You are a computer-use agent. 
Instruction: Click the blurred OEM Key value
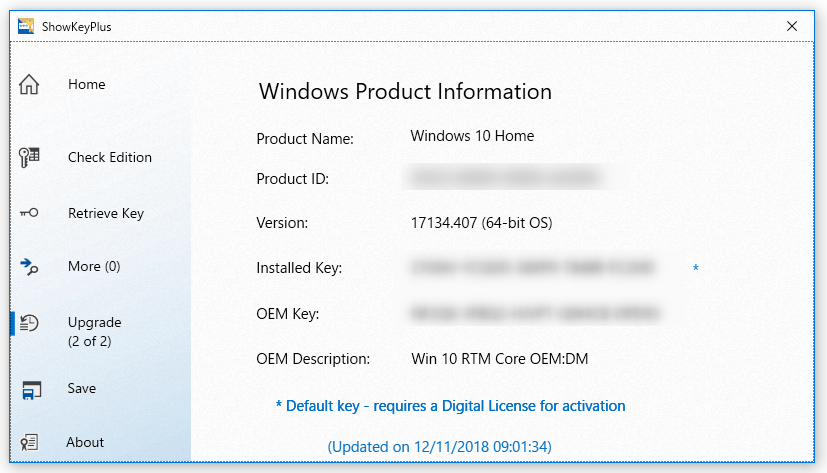535,314
